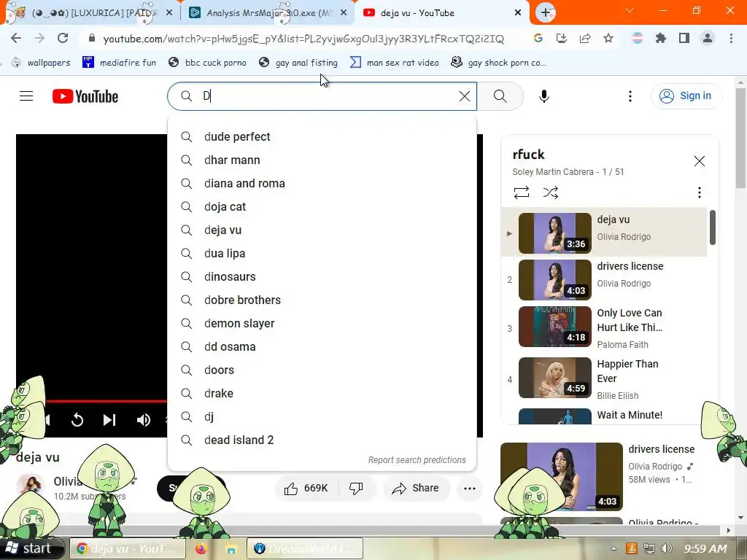Open YouTube settings three-dot menu
This screenshot has height=560, width=747.
(x=630, y=96)
